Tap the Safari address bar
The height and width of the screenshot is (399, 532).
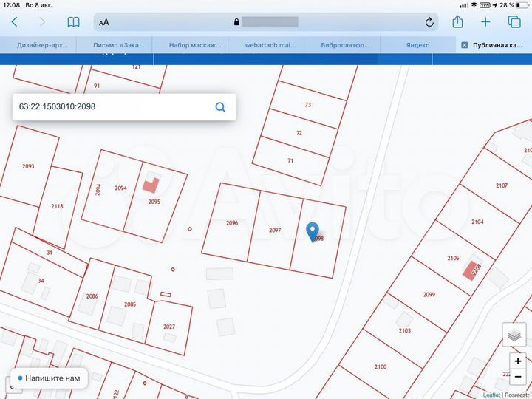266,22
